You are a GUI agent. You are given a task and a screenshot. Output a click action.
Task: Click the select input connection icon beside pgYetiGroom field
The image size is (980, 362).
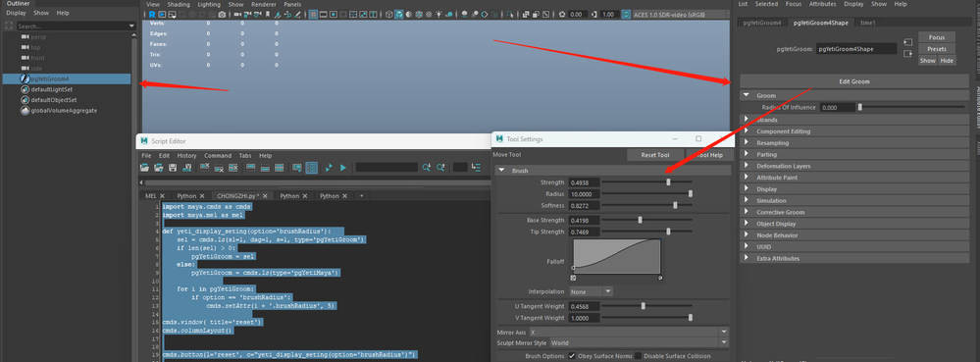[x=907, y=42]
